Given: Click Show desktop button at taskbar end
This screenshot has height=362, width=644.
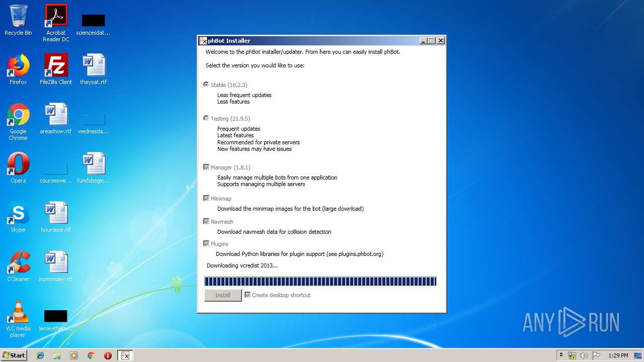Looking at the screenshot, I should [638, 355].
